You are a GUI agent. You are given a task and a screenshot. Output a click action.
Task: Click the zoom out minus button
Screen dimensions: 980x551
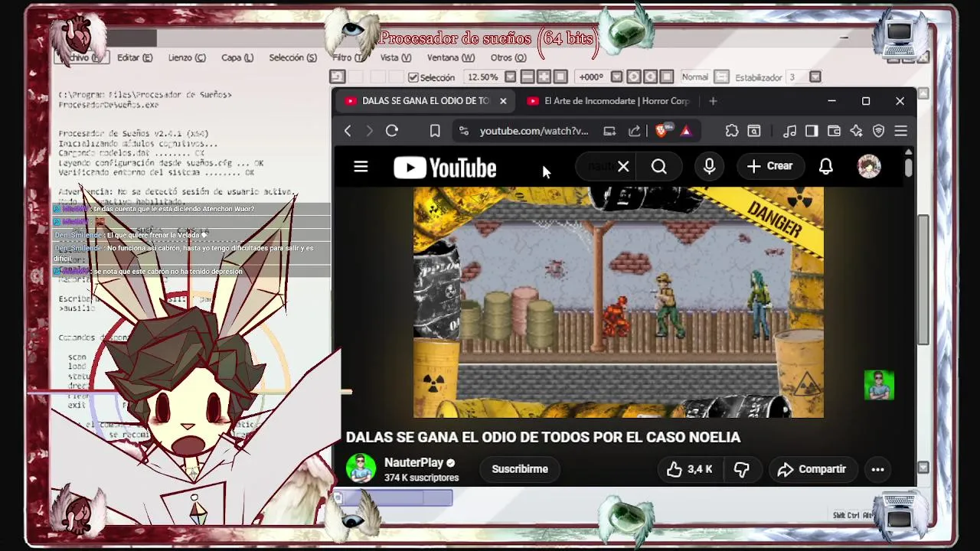[x=528, y=77]
